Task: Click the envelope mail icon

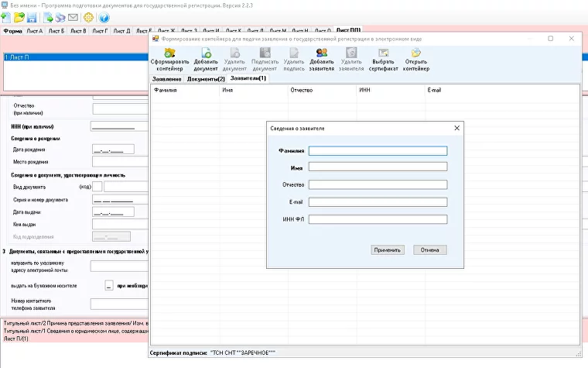Action: (73, 17)
